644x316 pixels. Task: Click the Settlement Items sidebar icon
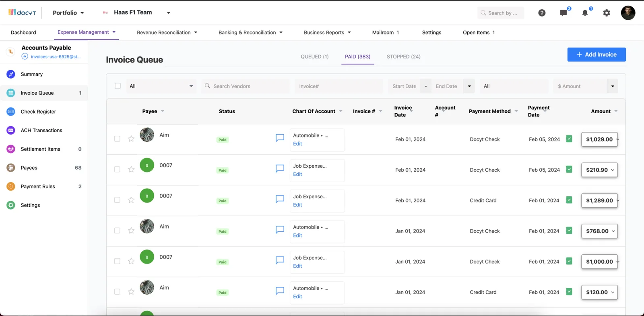11,149
